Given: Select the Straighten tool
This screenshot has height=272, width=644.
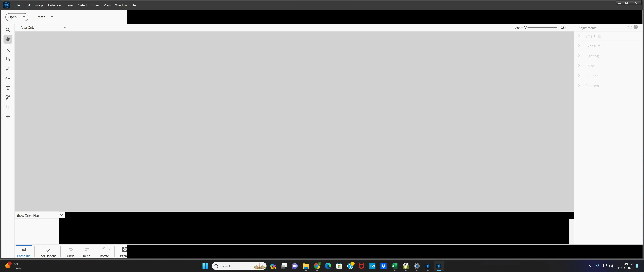Looking at the screenshot, I should [8, 78].
